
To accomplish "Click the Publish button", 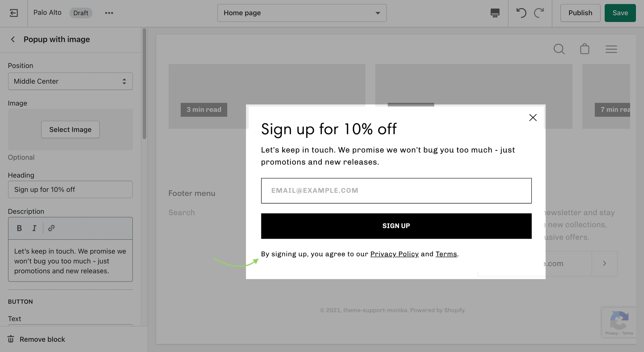I will (580, 13).
